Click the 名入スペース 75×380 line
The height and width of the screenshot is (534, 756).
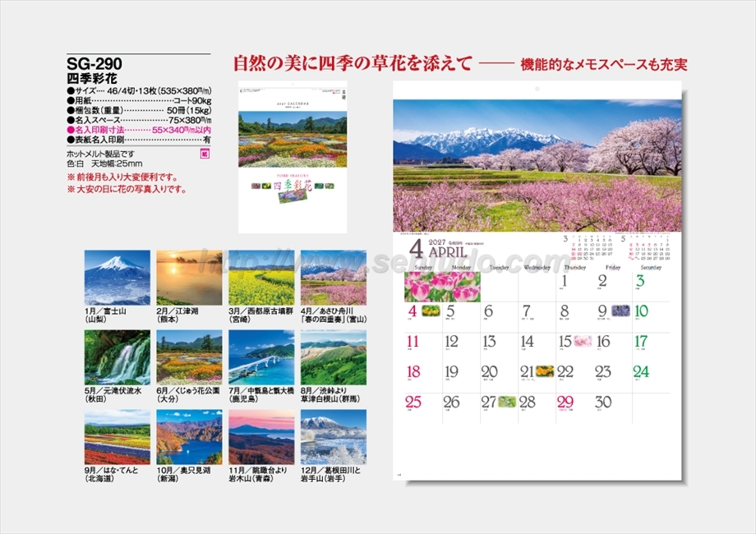[140, 120]
